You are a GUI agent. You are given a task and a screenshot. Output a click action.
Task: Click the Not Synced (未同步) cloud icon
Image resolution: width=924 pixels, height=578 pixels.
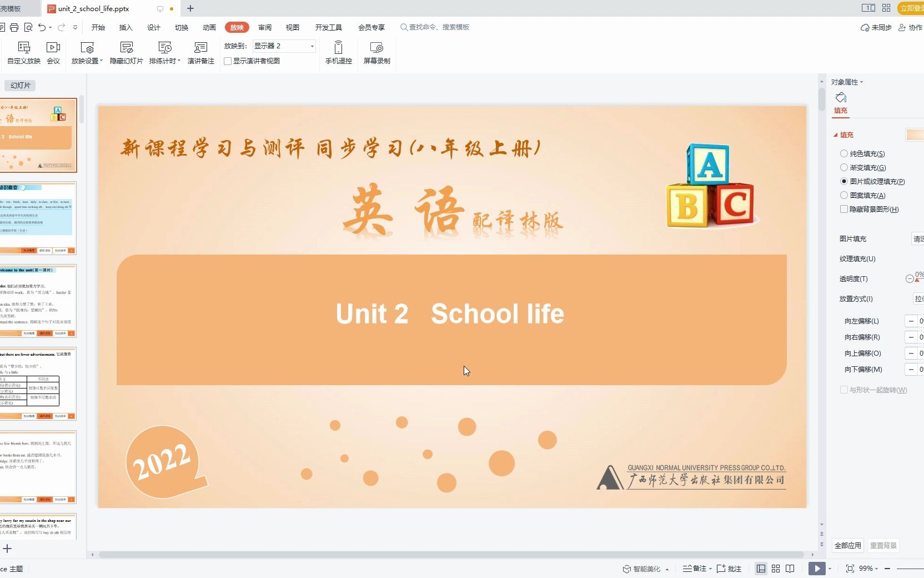[x=876, y=27]
